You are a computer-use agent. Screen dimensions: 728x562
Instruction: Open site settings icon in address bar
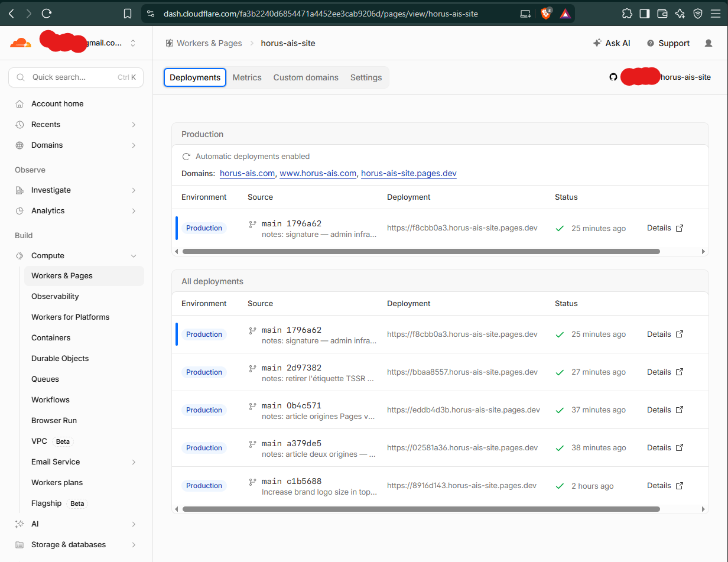point(151,14)
